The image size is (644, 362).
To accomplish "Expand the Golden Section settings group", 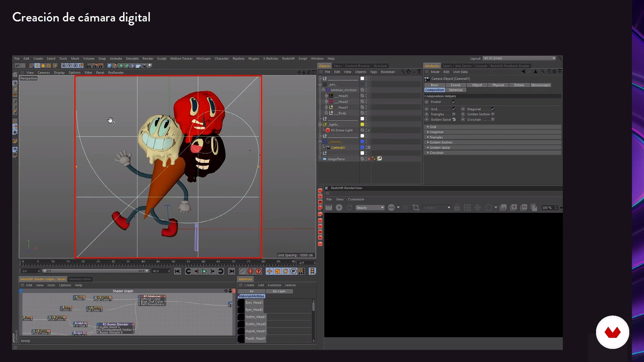I will click(493, 142).
